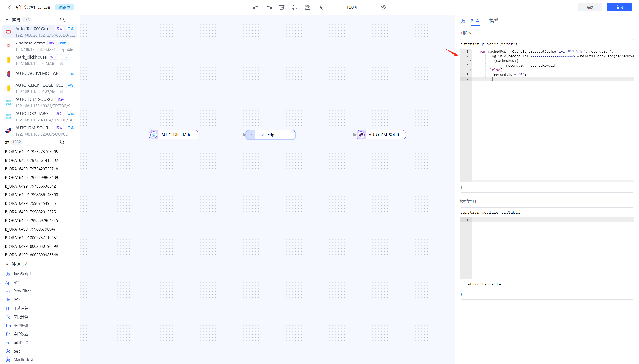Image resolution: width=639 pixels, height=364 pixels.
Task: Zoom in with the plus button
Action: coord(366,7)
